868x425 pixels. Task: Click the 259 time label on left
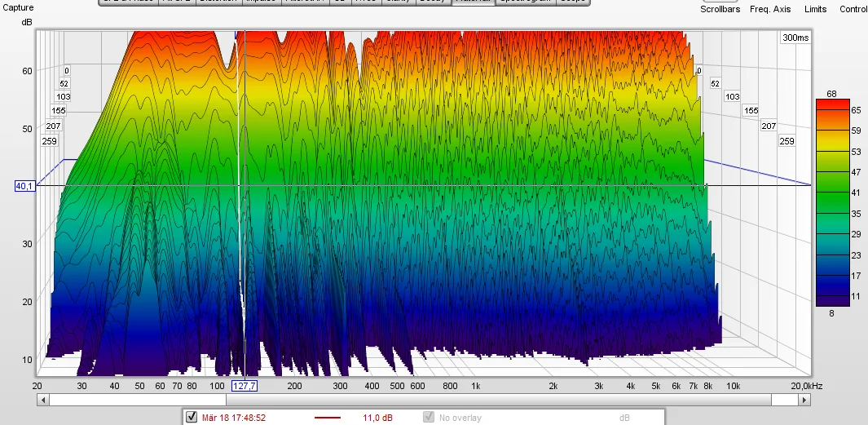click(x=49, y=141)
